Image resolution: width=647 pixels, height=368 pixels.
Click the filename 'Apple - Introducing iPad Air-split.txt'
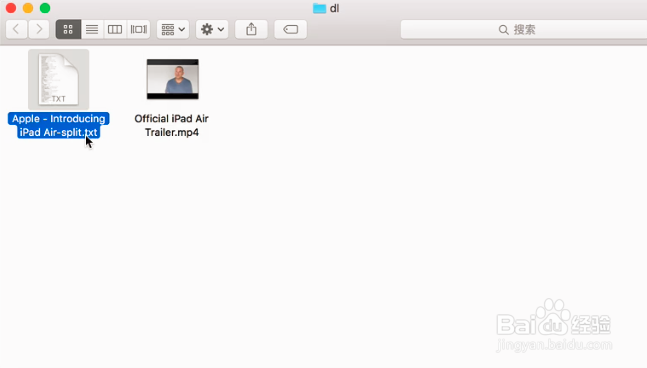[x=59, y=125]
